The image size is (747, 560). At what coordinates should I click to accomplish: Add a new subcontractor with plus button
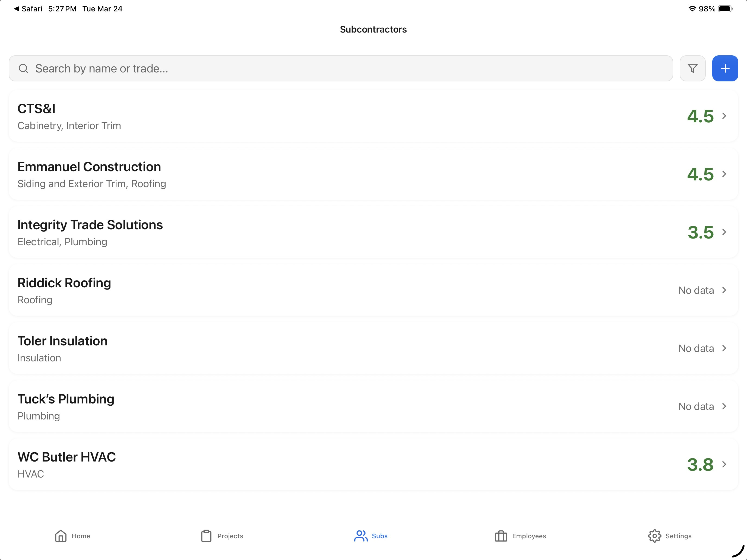725,69
